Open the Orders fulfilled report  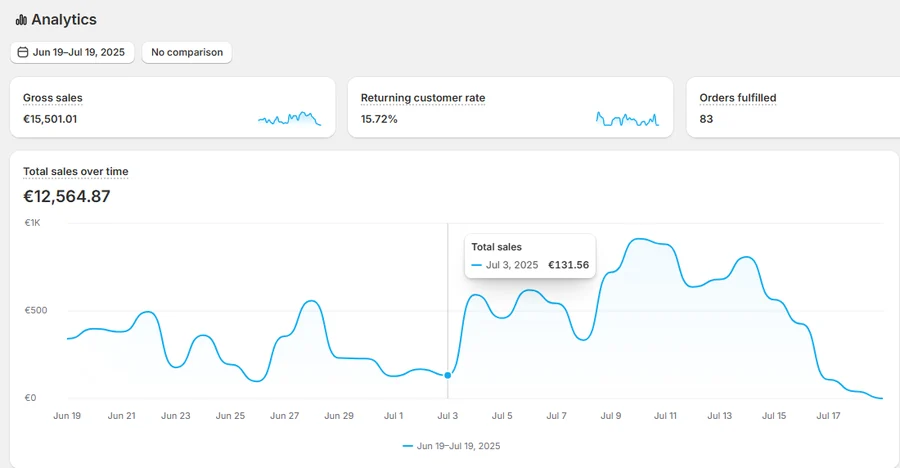pyautogui.click(x=738, y=98)
